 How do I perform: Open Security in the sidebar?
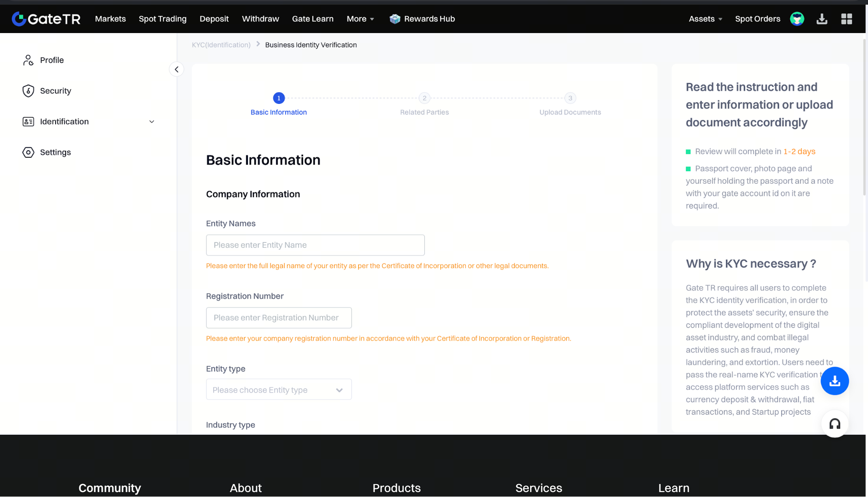point(55,91)
